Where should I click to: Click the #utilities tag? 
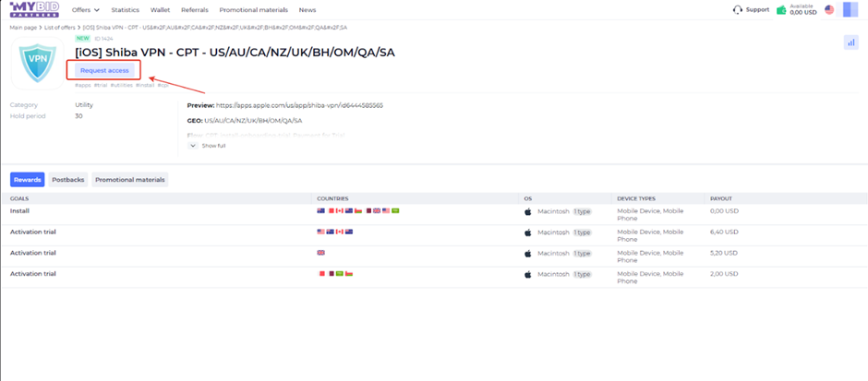[122, 85]
